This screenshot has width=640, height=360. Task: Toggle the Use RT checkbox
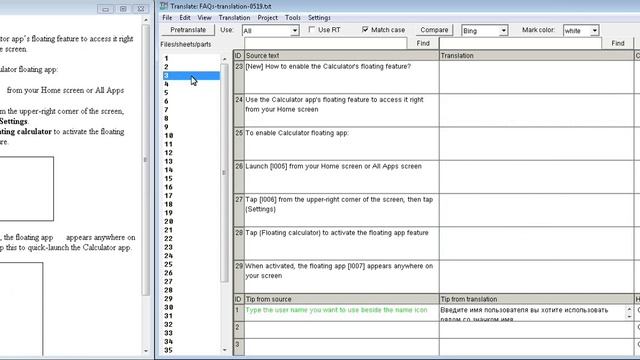[312, 29]
